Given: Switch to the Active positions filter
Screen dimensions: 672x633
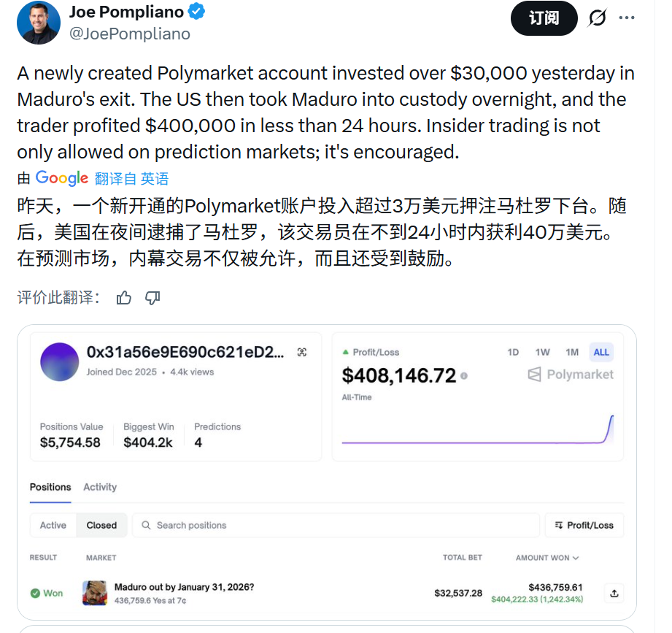Looking at the screenshot, I should [53, 525].
